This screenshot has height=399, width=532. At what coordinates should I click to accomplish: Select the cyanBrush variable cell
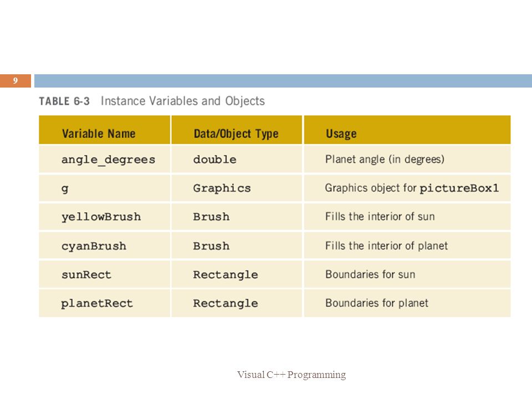[105, 245]
